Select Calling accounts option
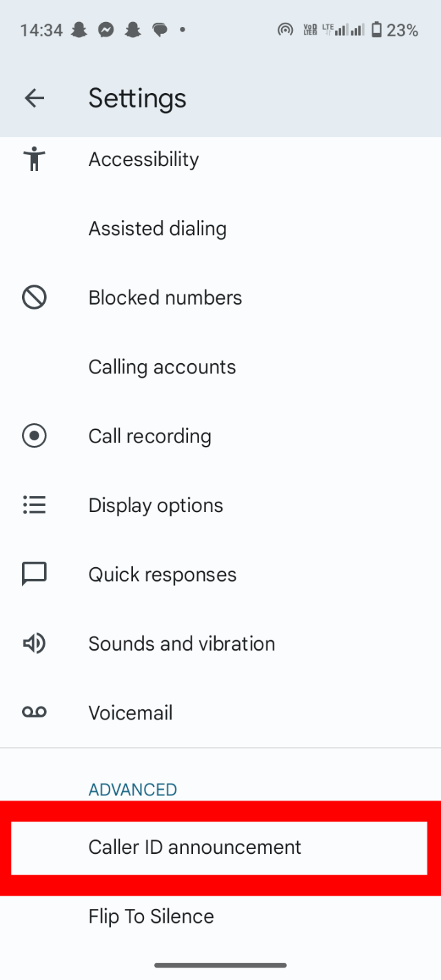This screenshot has height=980, width=441. point(162,367)
